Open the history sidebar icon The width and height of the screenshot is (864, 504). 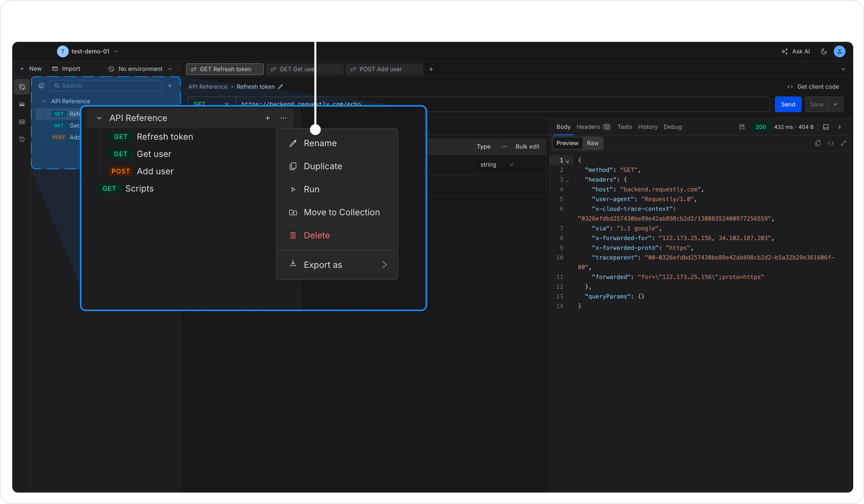click(22, 139)
